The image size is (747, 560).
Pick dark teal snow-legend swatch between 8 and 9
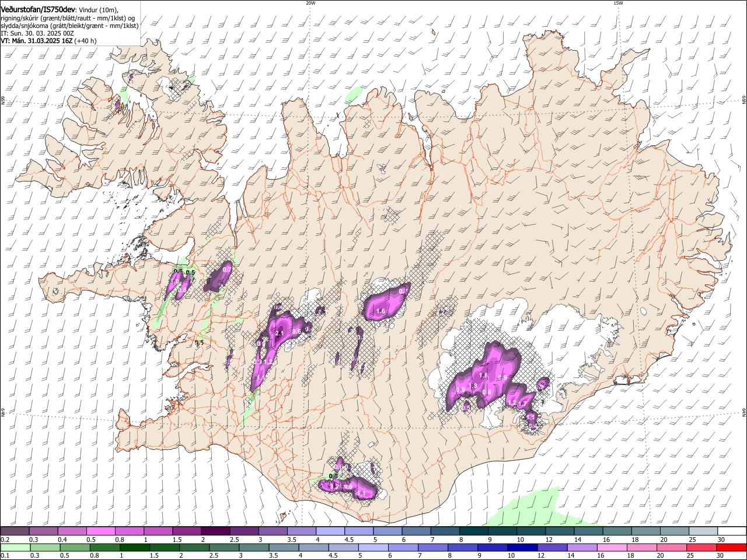473,531
